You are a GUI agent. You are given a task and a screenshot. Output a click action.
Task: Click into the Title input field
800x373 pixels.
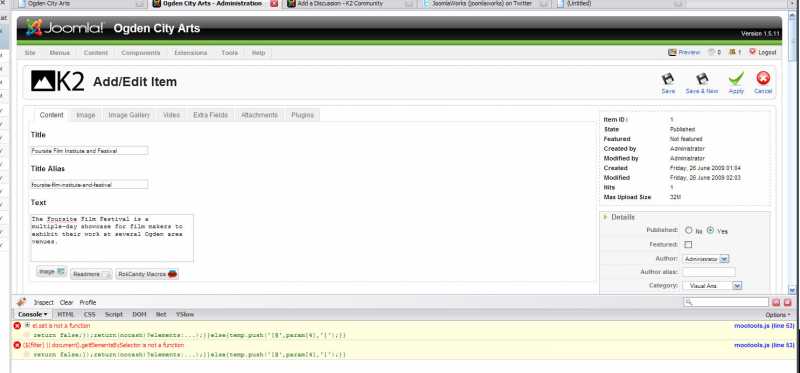point(89,151)
